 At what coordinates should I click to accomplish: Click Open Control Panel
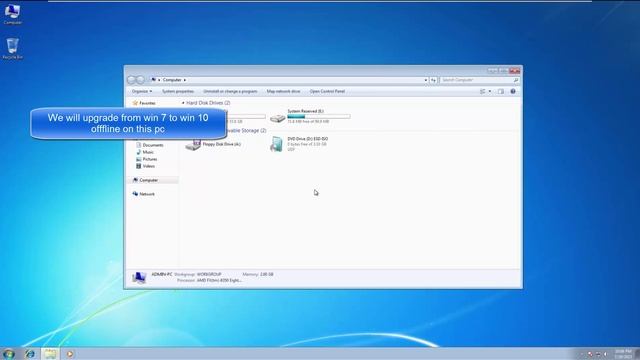click(327, 91)
